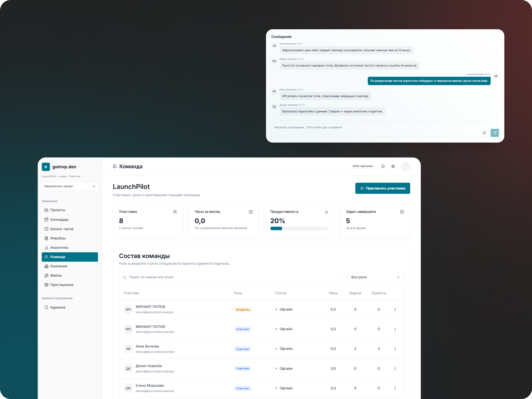This screenshot has height=399, width=532.
Task: Click Анна Волкова name in team table
Action: pyautogui.click(x=147, y=346)
